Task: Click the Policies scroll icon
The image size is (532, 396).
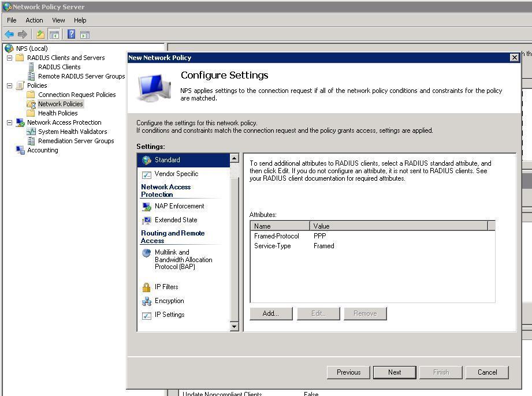Action: tap(20, 85)
